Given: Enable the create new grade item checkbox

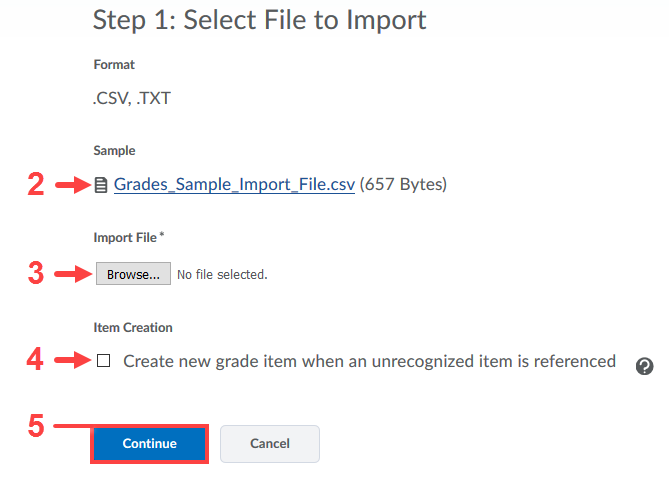Looking at the screenshot, I should 104,361.
